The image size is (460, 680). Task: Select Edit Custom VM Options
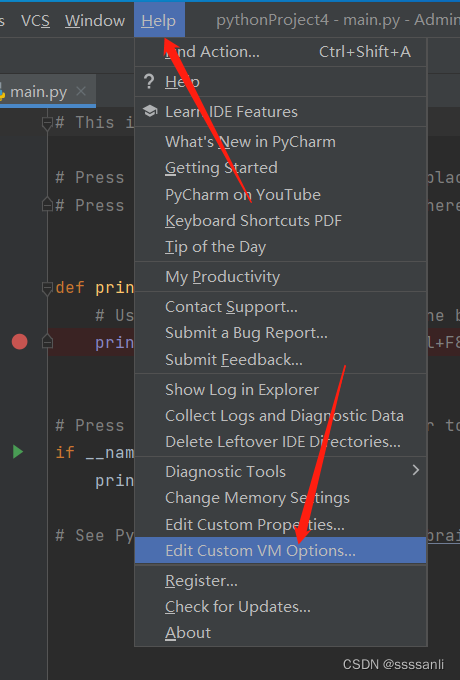(x=281, y=550)
